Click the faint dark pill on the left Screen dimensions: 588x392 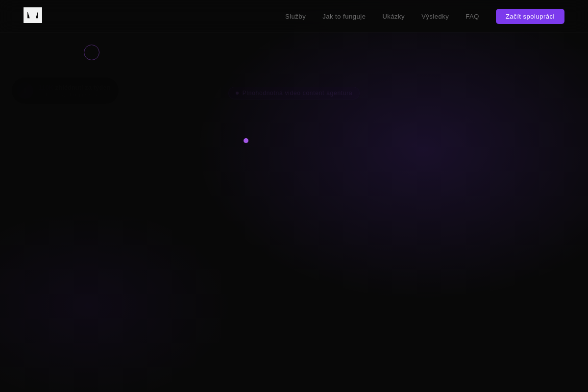click(x=65, y=90)
